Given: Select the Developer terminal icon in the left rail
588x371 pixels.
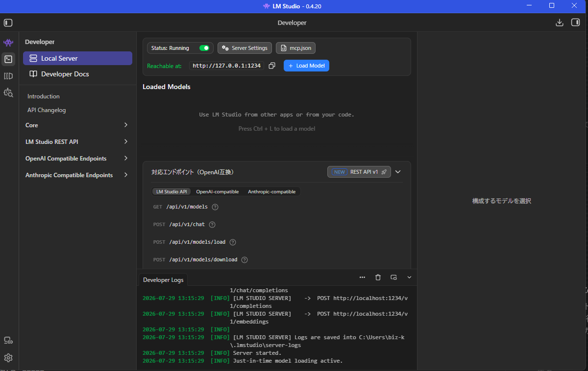Looking at the screenshot, I should [x=8, y=59].
